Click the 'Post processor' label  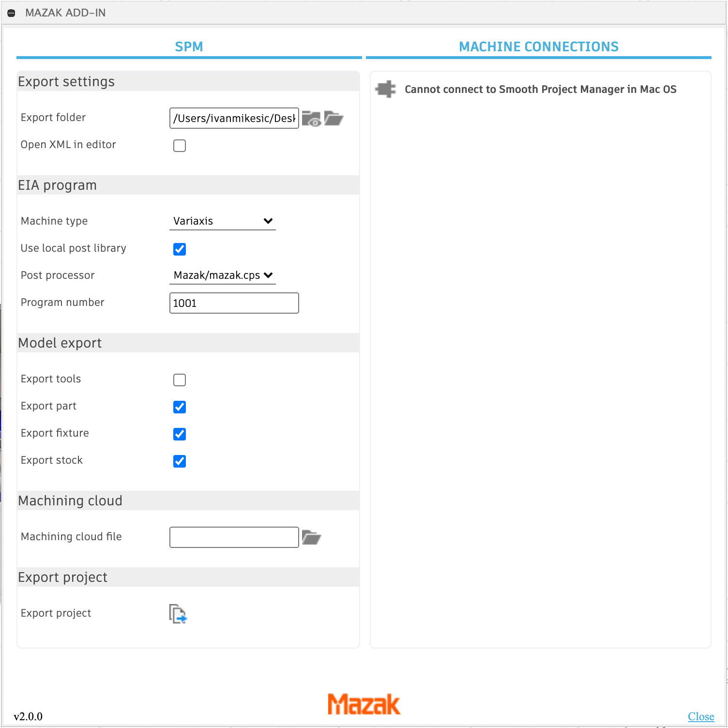(x=58, y=275)
